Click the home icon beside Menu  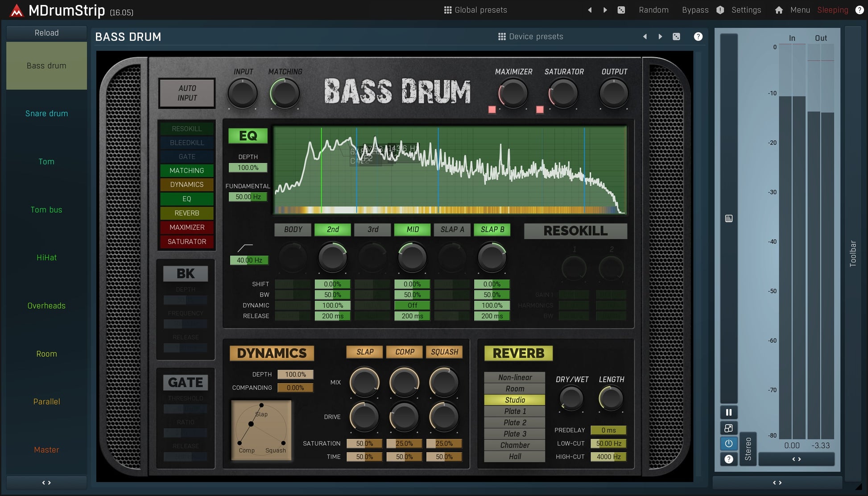point(778,10)
